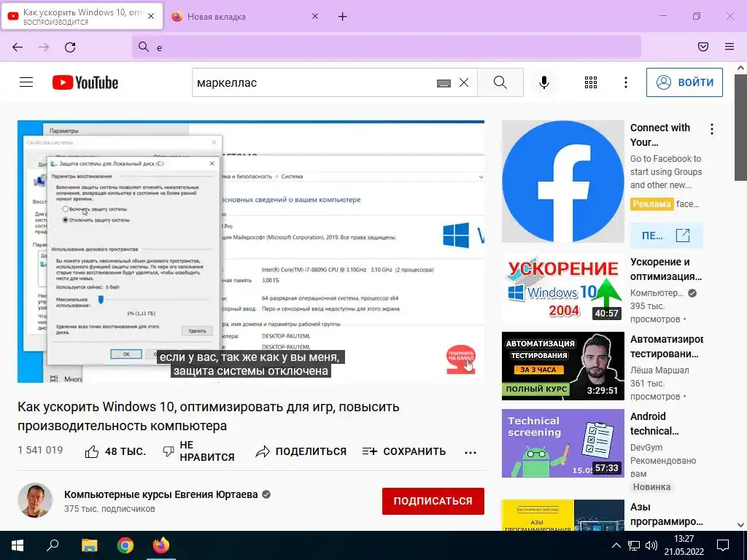
Task: Click the ВОЙТИ sign-in button
Action: point(684,82)
